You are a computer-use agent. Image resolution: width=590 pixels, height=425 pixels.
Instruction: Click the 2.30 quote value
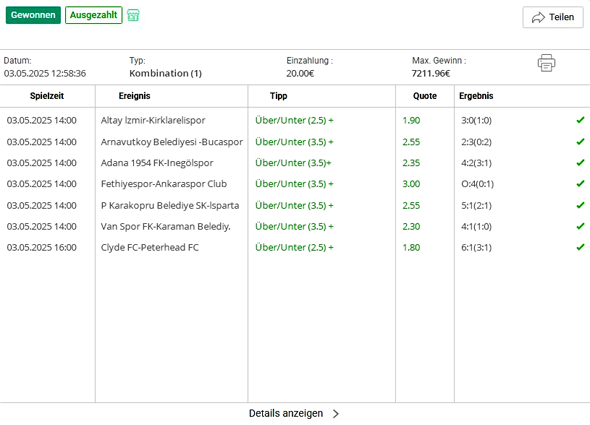411,227
